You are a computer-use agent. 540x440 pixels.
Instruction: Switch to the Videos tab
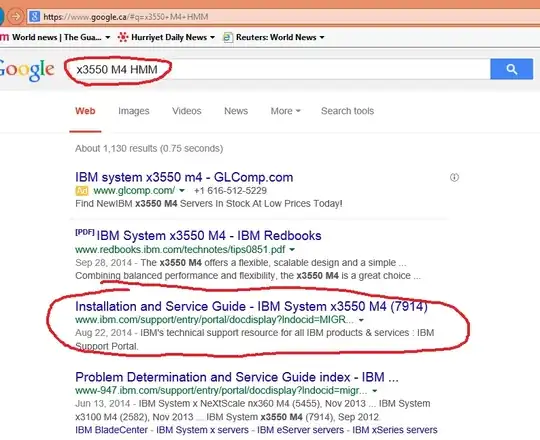tap(187, 111)
